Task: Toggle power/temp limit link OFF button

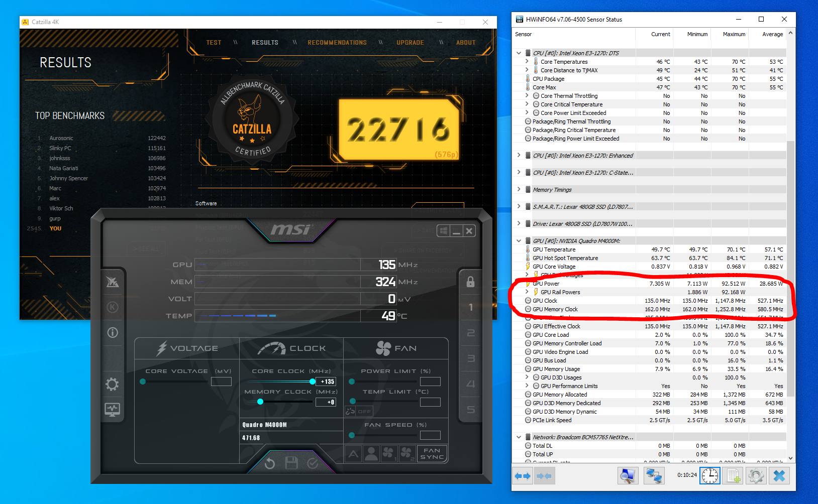Action: 359,411
